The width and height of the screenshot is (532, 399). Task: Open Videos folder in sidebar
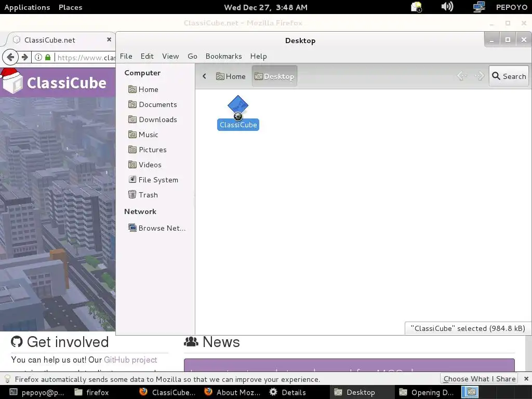pyautogui.click(x=145, y=165)
